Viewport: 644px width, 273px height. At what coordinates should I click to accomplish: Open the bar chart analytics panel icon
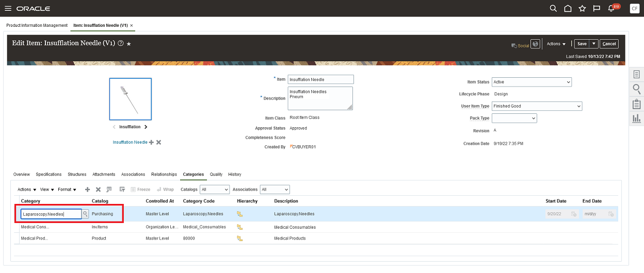637,118
